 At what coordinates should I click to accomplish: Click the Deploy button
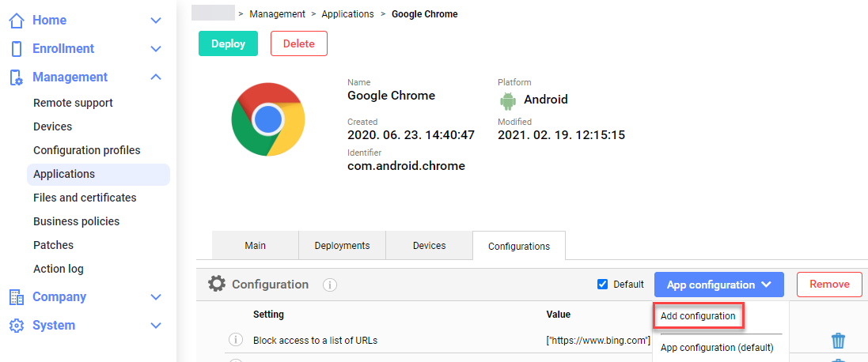228,43
